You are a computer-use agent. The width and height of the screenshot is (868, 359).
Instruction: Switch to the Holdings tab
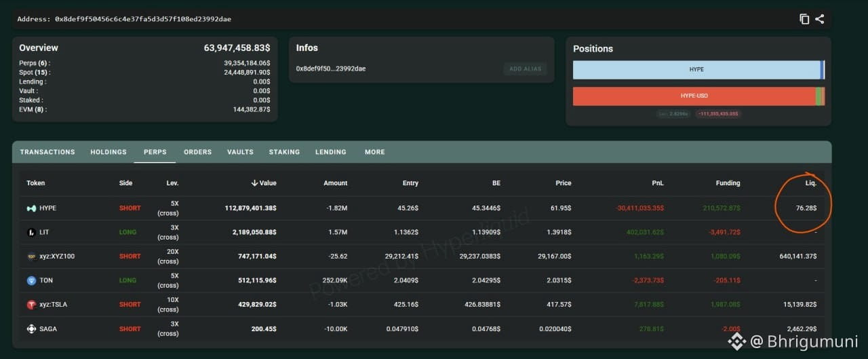coord(108,152)
